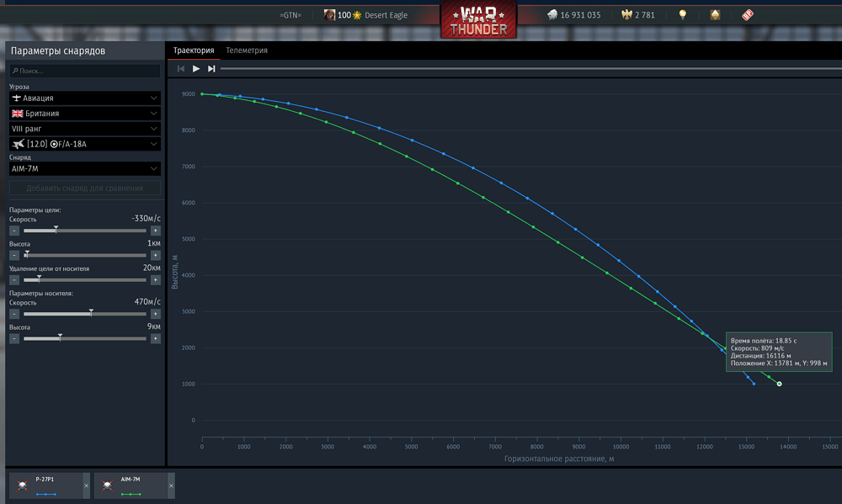
Task: Open the Британия nation dropdown
Action: pyautogui.click(x=85, y=114)
